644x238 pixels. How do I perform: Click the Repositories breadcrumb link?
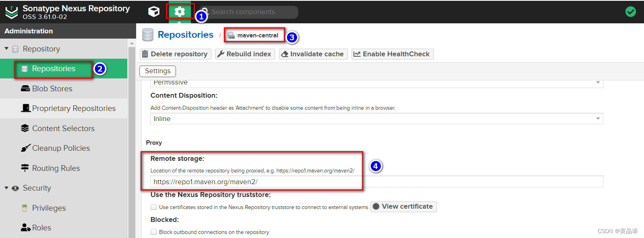pos(185,35)
